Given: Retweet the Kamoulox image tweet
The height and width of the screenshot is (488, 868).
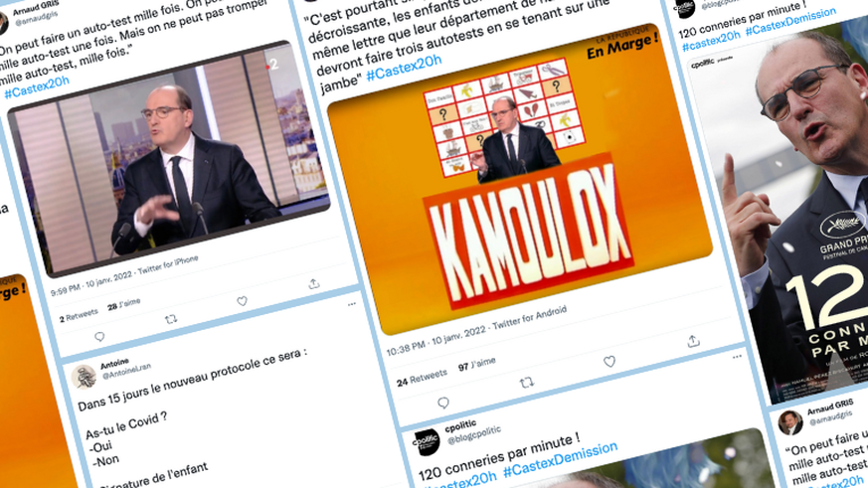Looking at the screenshot, I should (x=526, y=382).
